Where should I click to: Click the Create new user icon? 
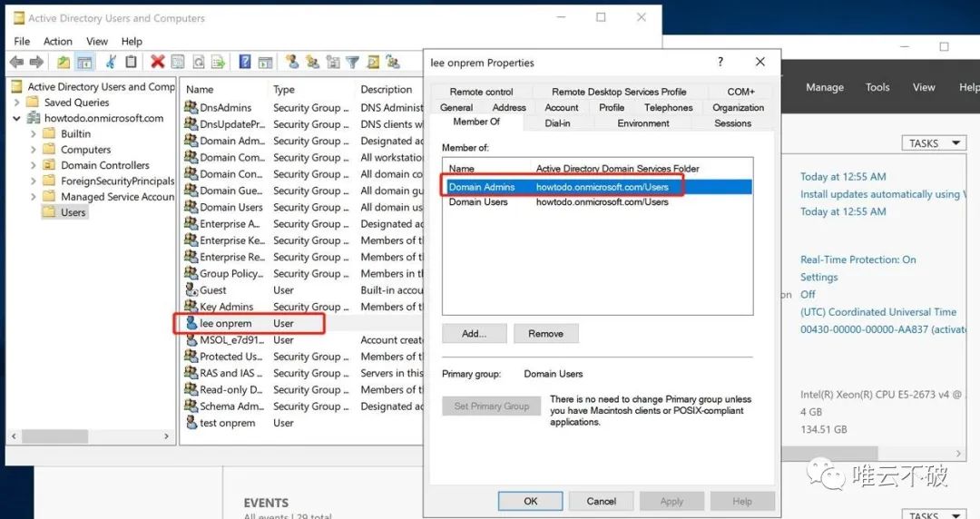[x=292, y=62]
